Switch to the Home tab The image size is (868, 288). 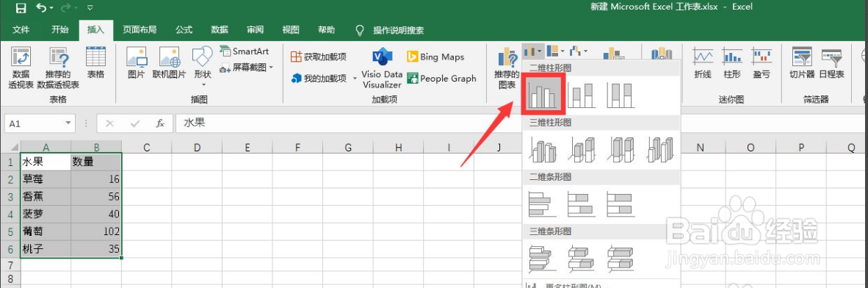tap(59, 30)
